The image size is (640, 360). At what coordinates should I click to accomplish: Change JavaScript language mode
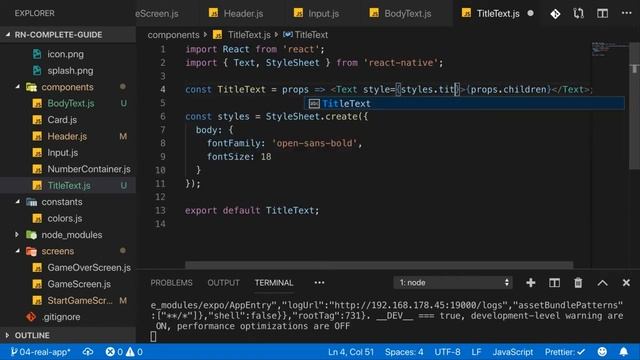513,352
